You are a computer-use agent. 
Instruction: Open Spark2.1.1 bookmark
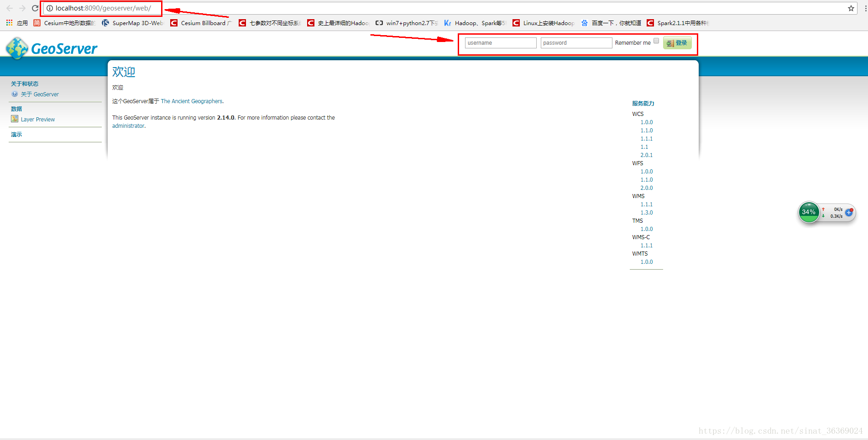point(678,23)
